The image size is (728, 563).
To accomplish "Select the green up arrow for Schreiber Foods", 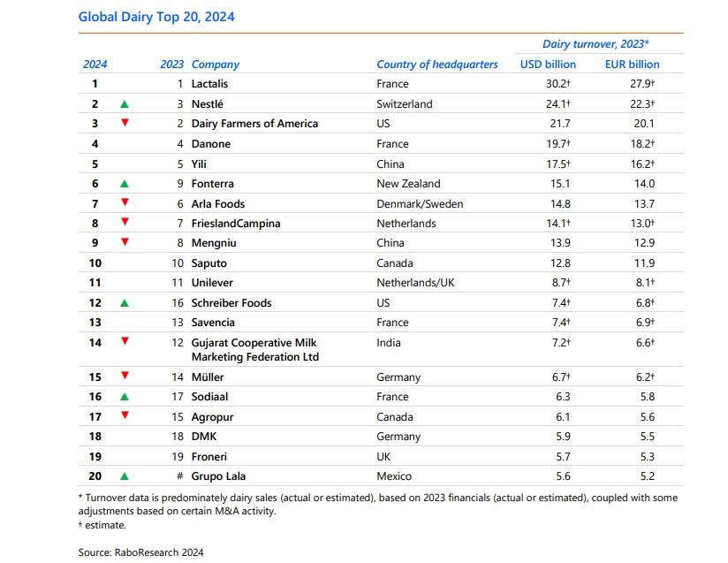I will click(x=125, y=302).
